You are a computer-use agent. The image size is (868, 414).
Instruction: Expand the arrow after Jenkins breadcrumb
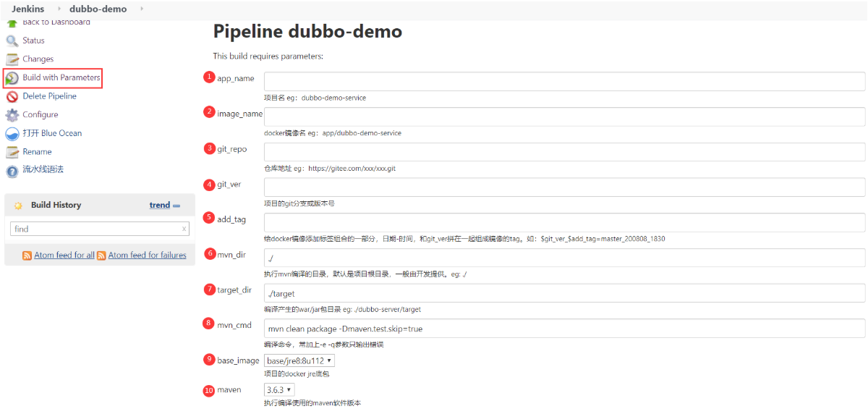pyautogui.click(x=59, y=9)
